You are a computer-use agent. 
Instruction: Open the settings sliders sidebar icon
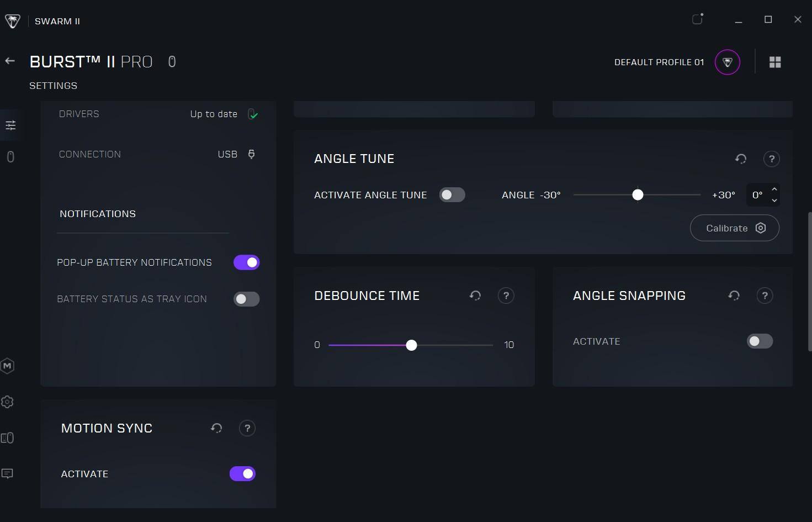pos(10,125)
